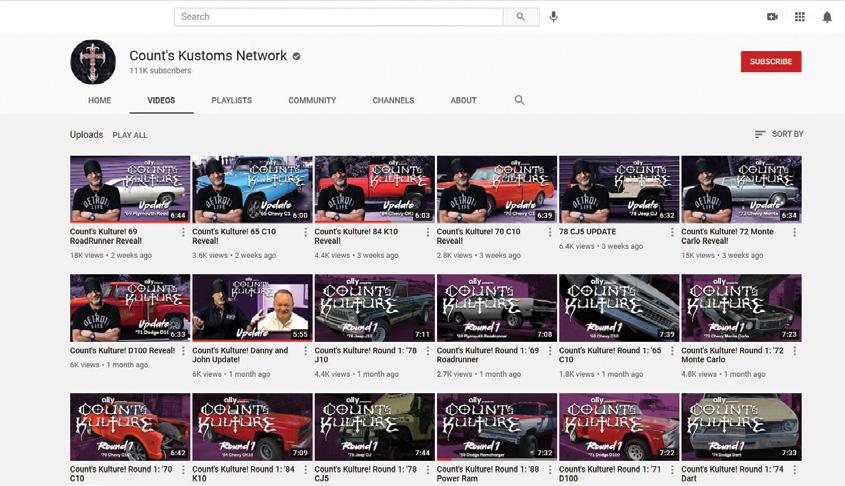The height and width of the screenshot is (486, 845).
Task: Select the Videos tab
Action: (x=161, y=100)
